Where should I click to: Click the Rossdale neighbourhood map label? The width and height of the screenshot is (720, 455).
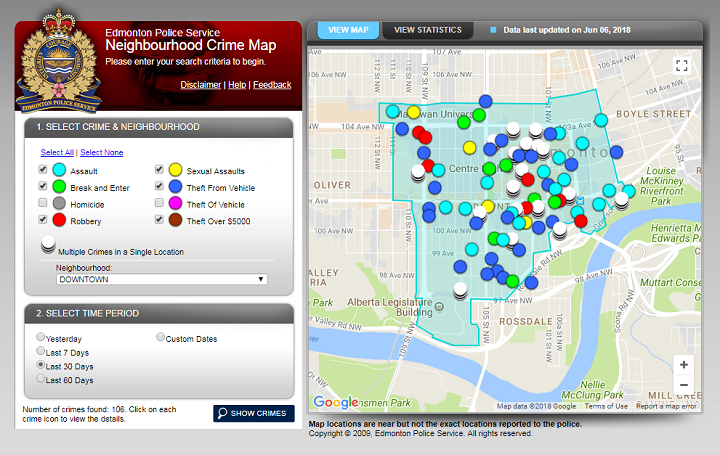coord(526,321)
